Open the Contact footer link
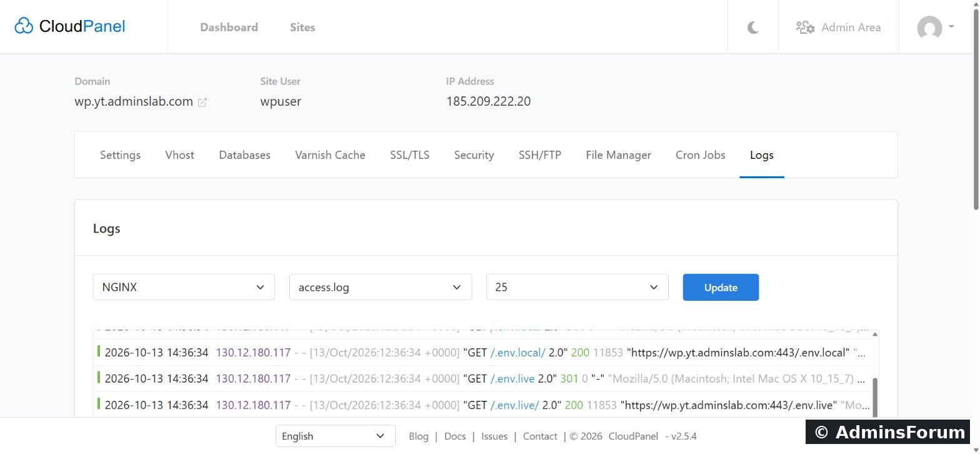Viewport: 980px width, 454px height. (540, 436)
